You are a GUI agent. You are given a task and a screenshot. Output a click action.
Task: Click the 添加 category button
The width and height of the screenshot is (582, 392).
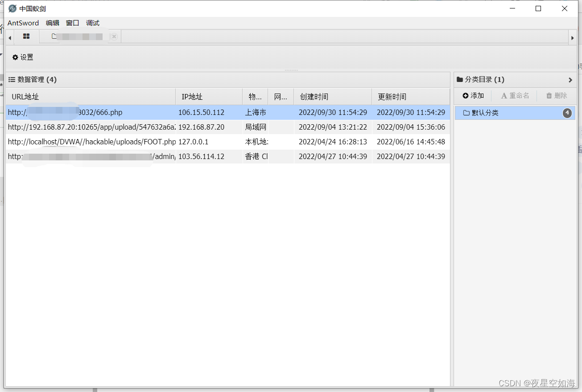coord(473,95)
